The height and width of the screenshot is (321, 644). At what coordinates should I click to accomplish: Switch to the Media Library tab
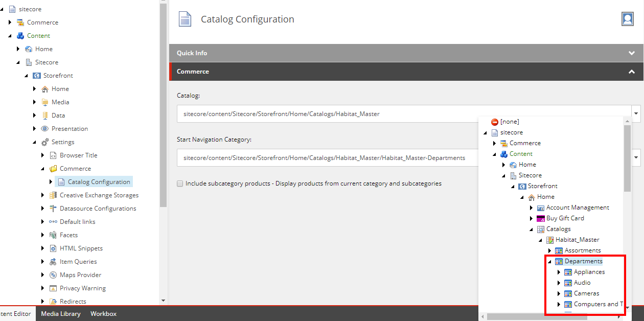pos(60,313)
